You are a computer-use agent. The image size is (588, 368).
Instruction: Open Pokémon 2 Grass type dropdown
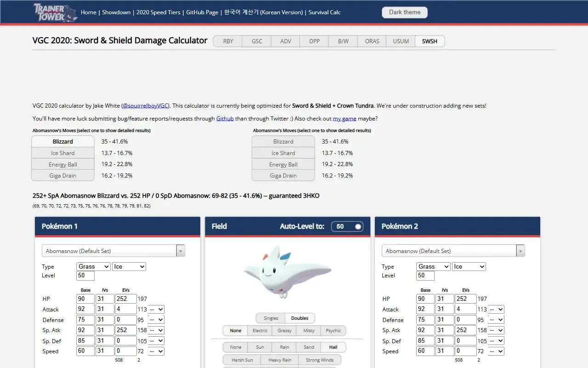tap(434, 267)
